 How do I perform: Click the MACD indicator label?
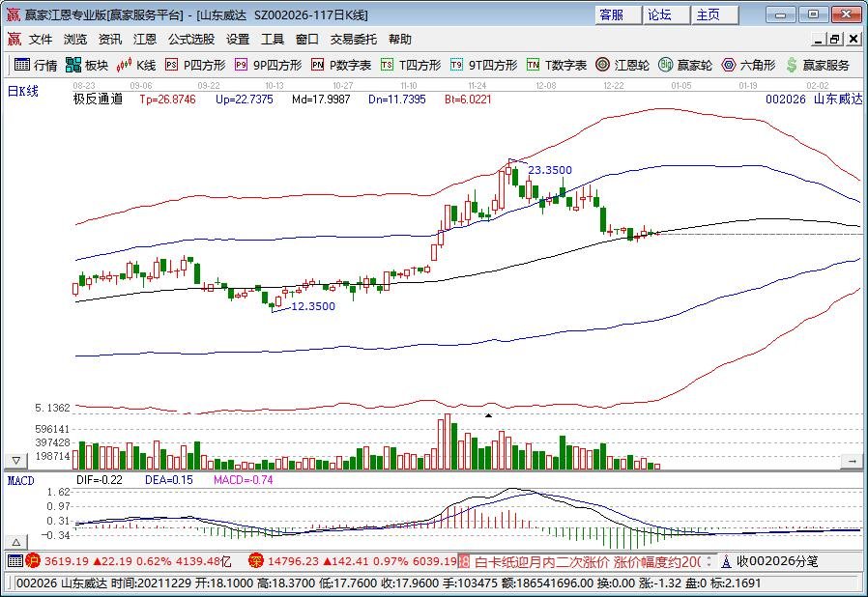(x=20, y=480)
